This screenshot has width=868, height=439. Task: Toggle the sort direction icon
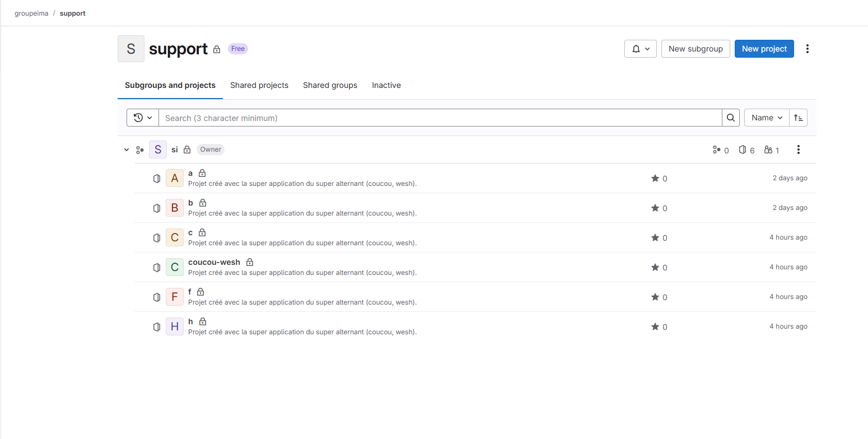click(x=798, y=118)
